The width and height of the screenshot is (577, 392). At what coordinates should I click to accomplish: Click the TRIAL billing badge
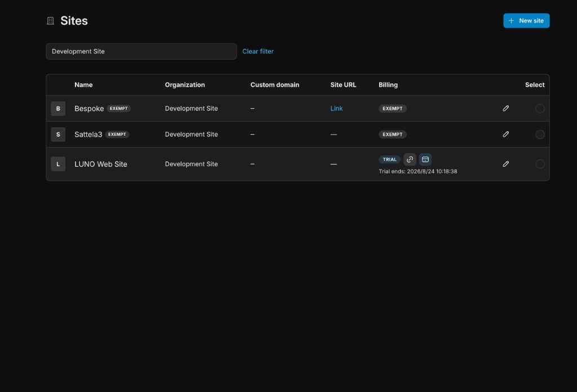(x=389, y=159)
